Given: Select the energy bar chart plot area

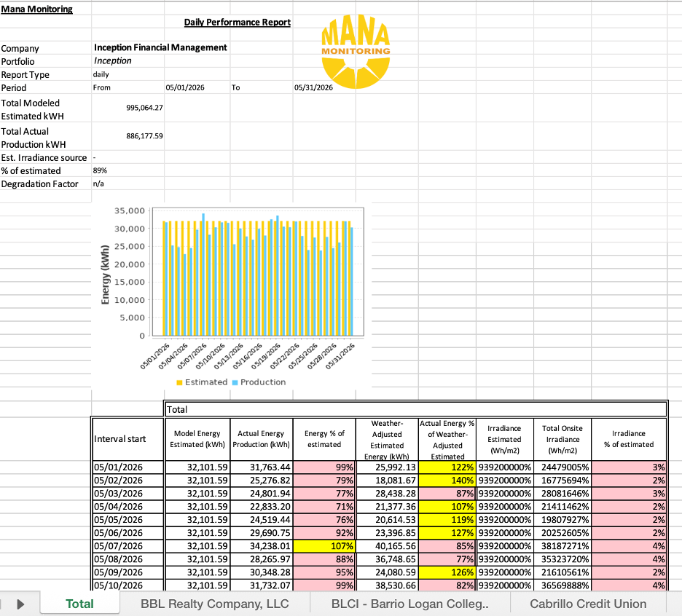Looking at the screenshot, I should tap(257, 272).
